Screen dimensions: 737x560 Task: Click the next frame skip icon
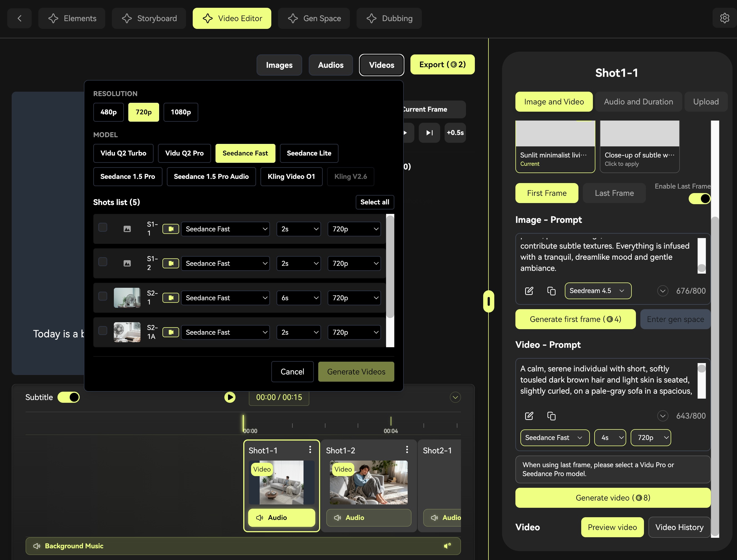(x=430, y=133)
